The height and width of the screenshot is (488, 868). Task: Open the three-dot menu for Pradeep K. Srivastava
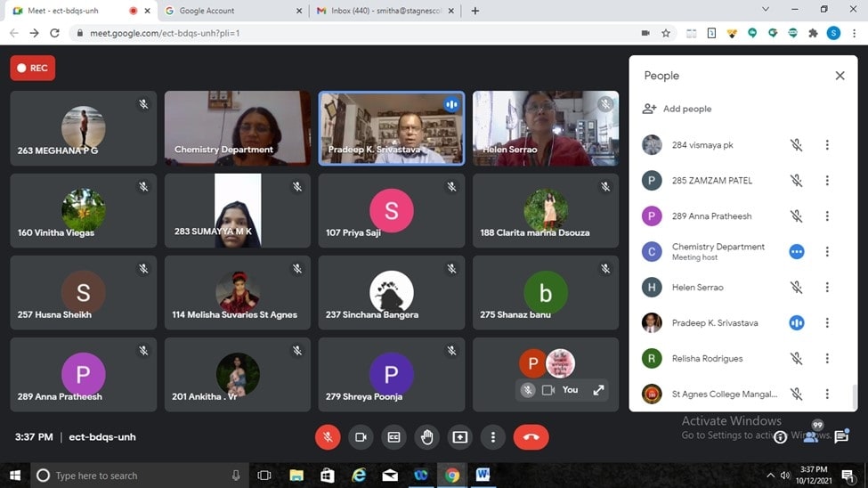click(827, 323)
